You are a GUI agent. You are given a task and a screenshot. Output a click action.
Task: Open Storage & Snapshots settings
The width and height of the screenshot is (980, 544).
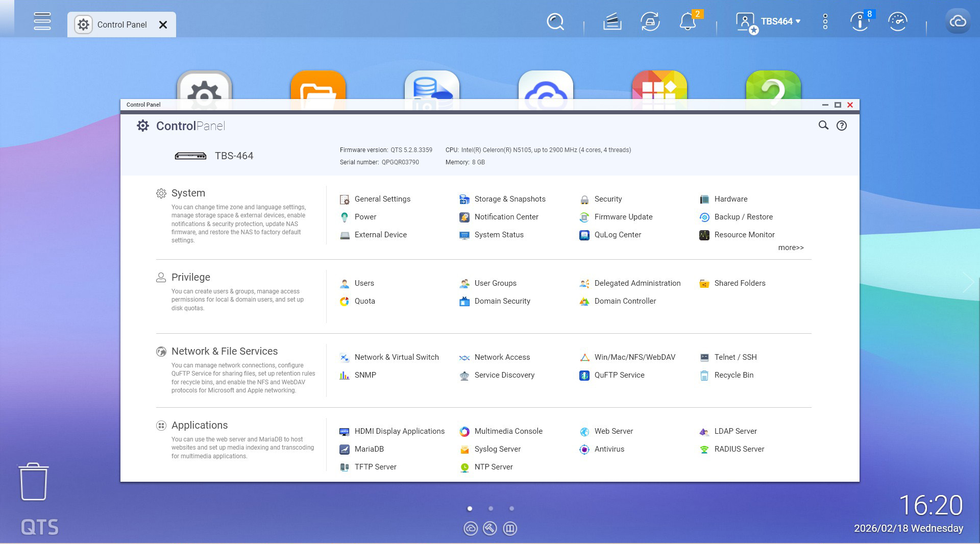coord(509,199)
